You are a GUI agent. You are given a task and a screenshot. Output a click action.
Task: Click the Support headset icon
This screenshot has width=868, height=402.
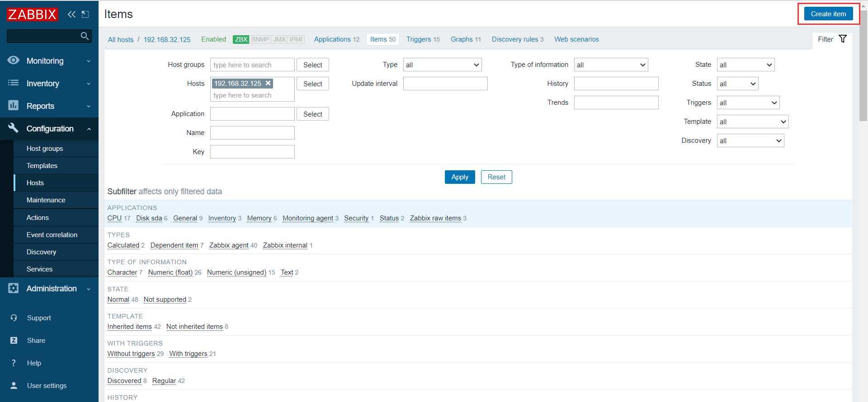[x=14, y=318]
